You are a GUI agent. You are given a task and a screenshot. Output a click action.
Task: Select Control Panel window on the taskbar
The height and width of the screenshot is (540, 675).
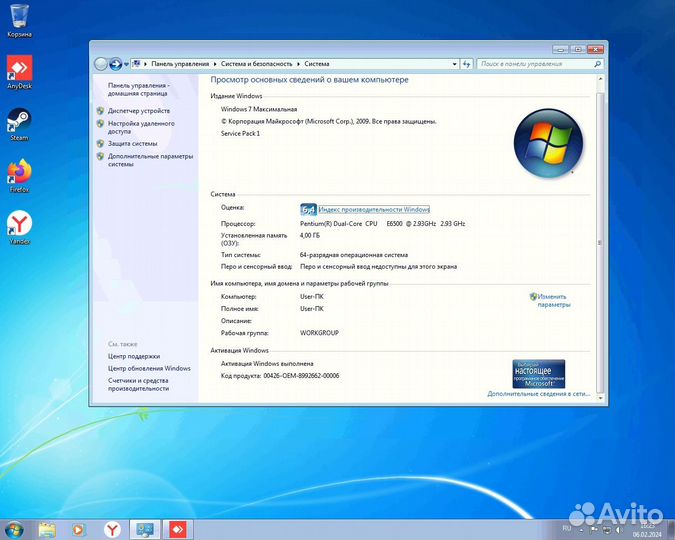(x=145, y=530)
